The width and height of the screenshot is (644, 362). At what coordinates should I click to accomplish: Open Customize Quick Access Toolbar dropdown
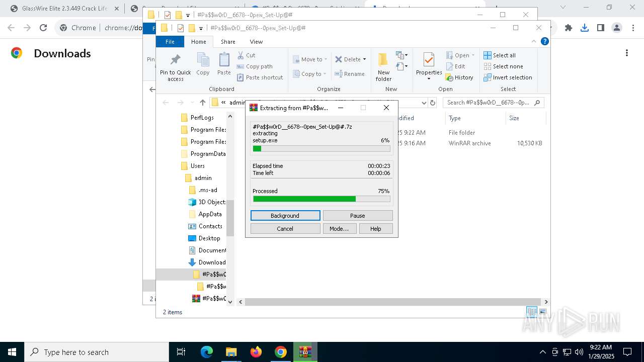(x=201, y=28)
